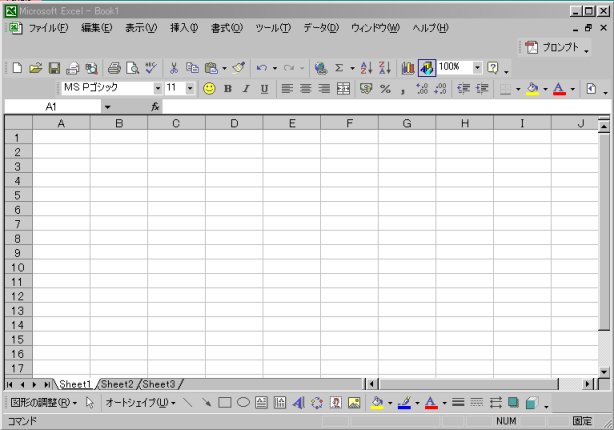Insert clip art from drawing toolbar
This screenshot has height=430, width=614.
pos(336,402)
